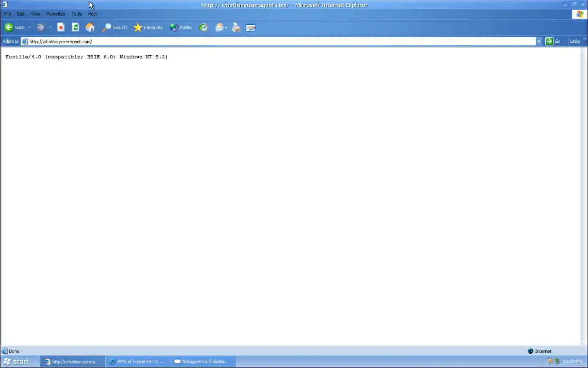This screenshot has height=368, width=588.
Task: Open the Favorites menu
Action: click(56, 14)
